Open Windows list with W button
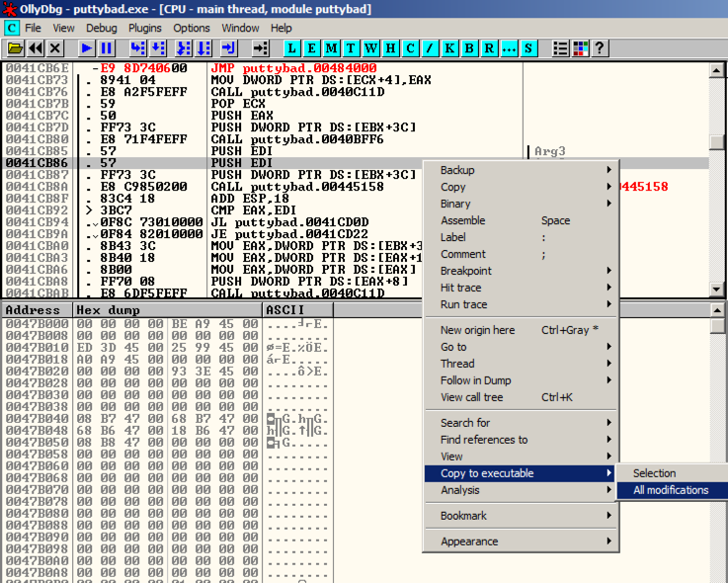The height and width of the screenshot is (583, 728). [x=370, y=48]
